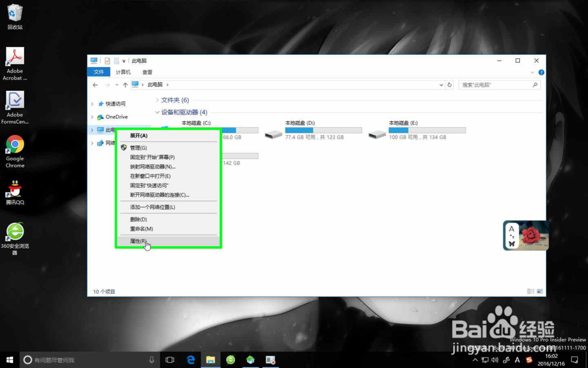Viewport: 588px width, 368px height.
Task: Open the address bar dropdown arrow
Action: click(x=441, y=84)
